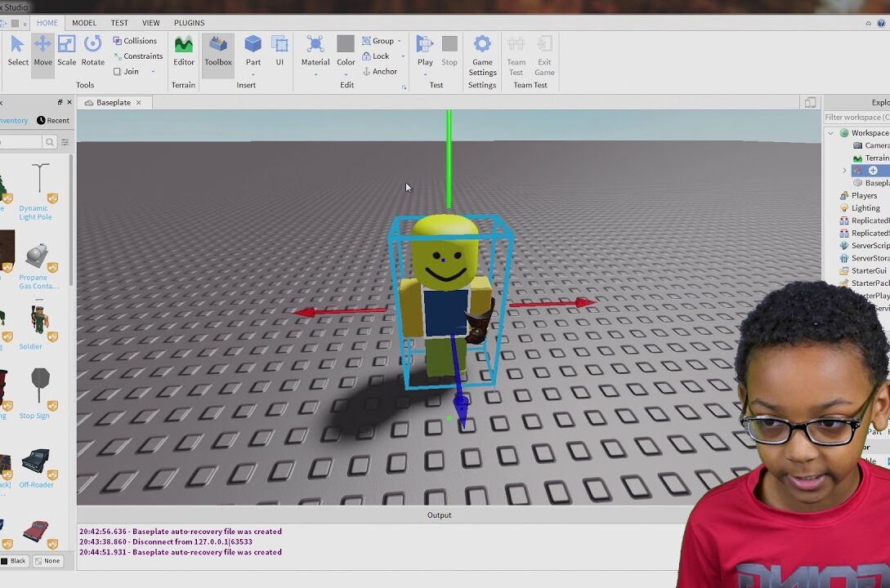Click the Black background button in toolbox
The width and height of the screenshot is (890, 588).
pyautogui.click(x=14, y=561)
